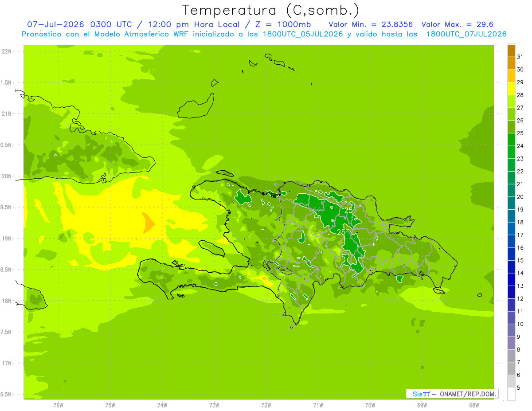Click the '70W' longitude label
The image size is (532, 411).
(x=370, y=405)
